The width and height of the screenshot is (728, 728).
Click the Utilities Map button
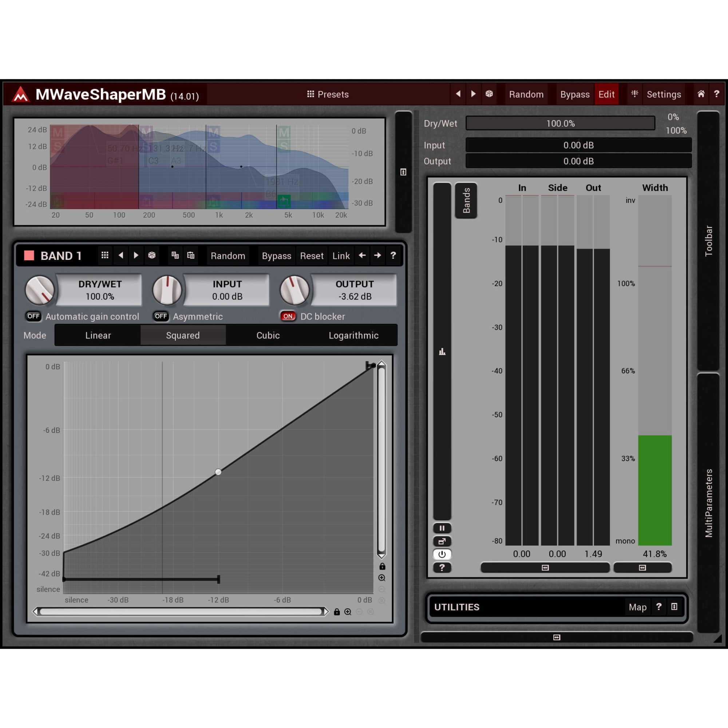pyautogui.click(x=638, y=607)
